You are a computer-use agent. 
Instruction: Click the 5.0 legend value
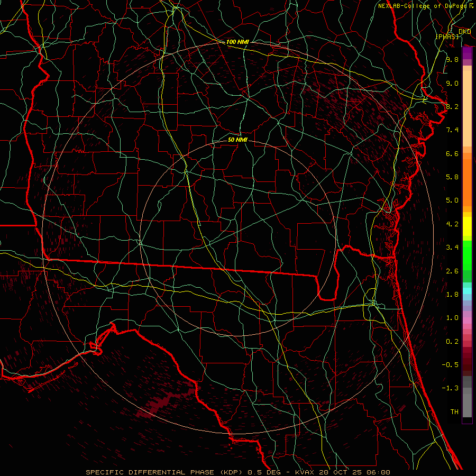[x=452, y=200]
